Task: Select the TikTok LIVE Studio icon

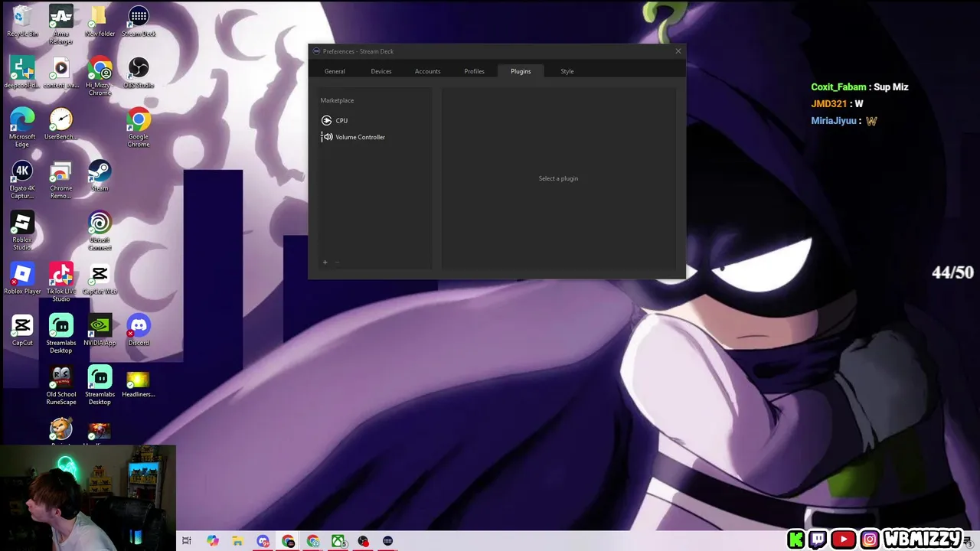Action: 61,282
